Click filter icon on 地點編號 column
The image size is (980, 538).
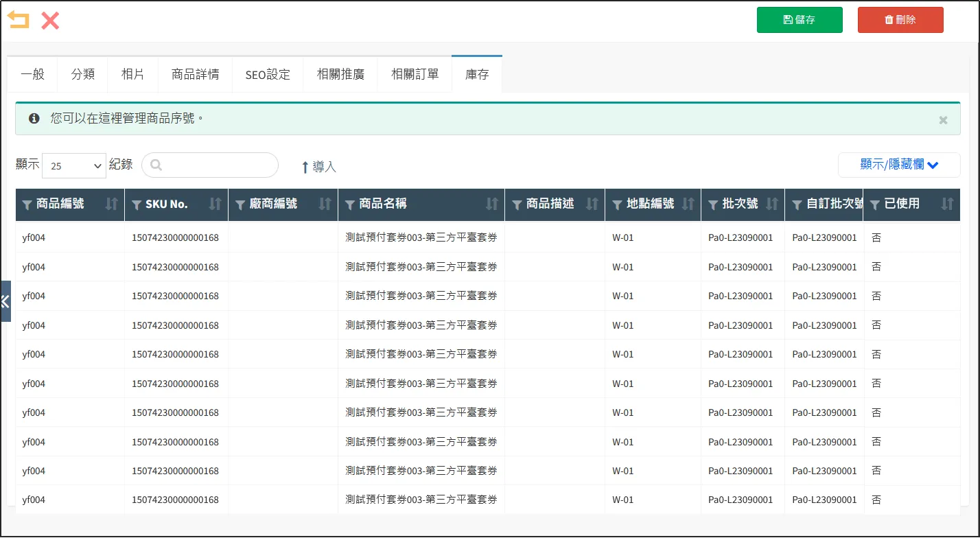(x=618, y=204)
